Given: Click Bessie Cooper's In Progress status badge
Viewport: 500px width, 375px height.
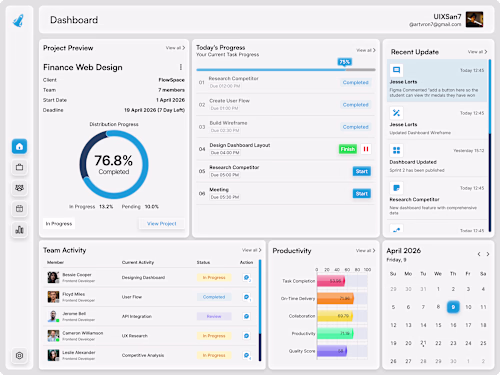Looking at the screenshot, I should point(214,277).
